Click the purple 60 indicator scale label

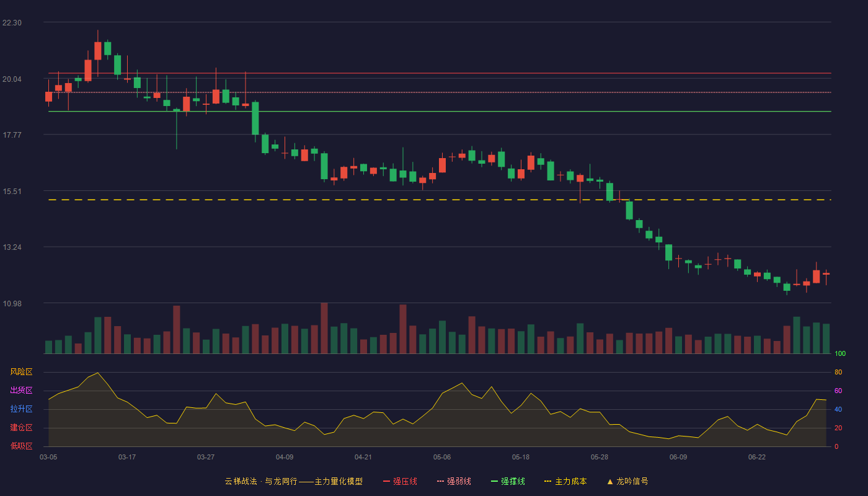[x=838, y=391]
